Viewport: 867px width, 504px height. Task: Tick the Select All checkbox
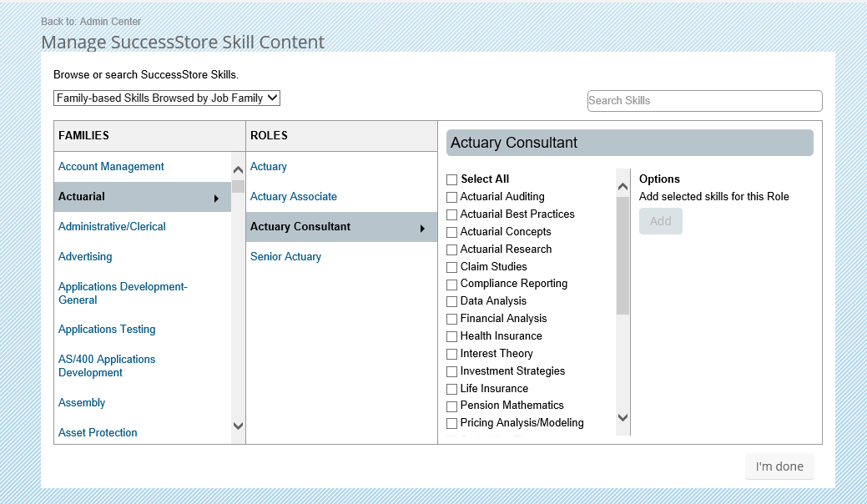[x=451, y=179]
